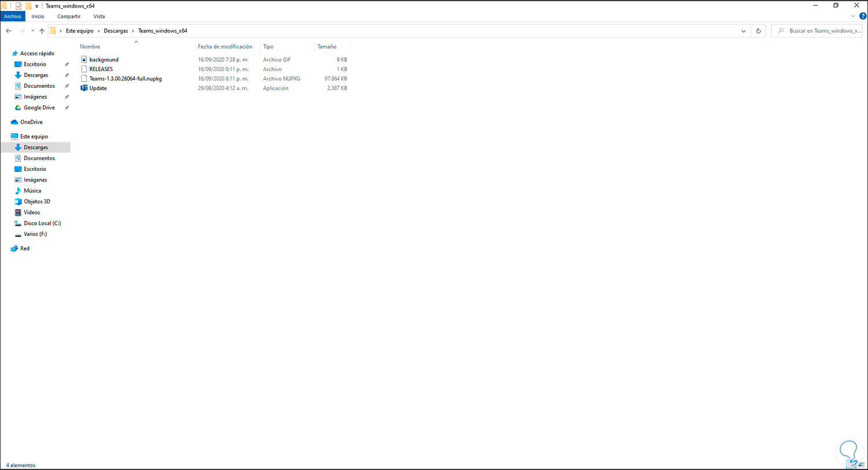Open Imágenes under Este equipo in sidebar

point(36,180)
